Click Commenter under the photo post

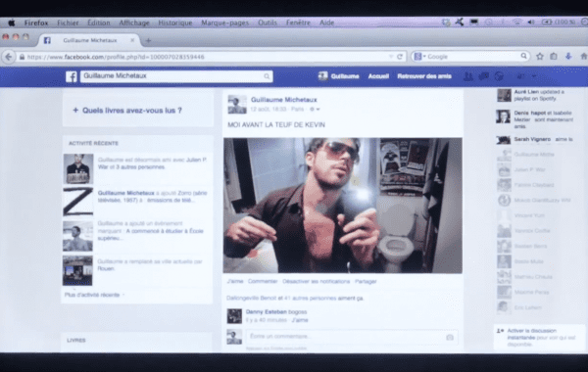coord(263,281)
